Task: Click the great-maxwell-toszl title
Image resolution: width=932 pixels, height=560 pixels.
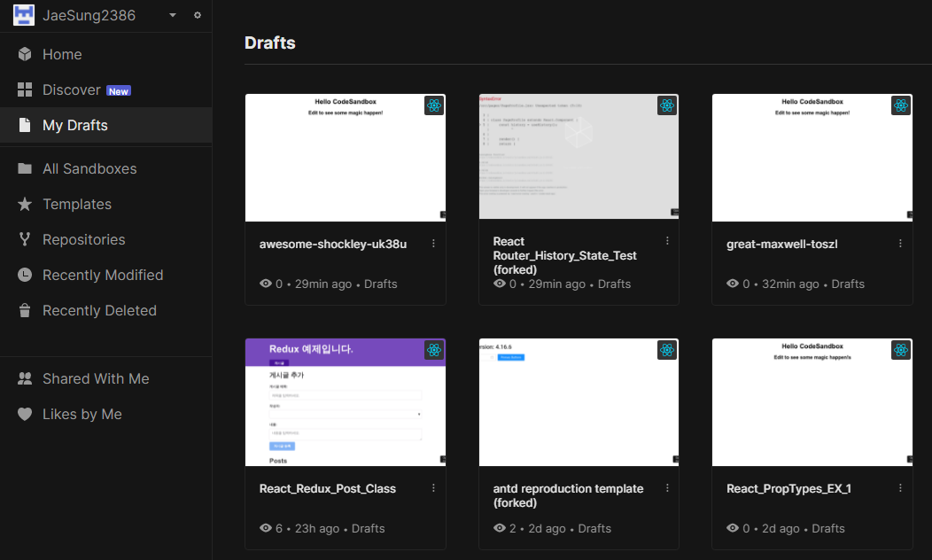Action: click(x=781, y=244)
